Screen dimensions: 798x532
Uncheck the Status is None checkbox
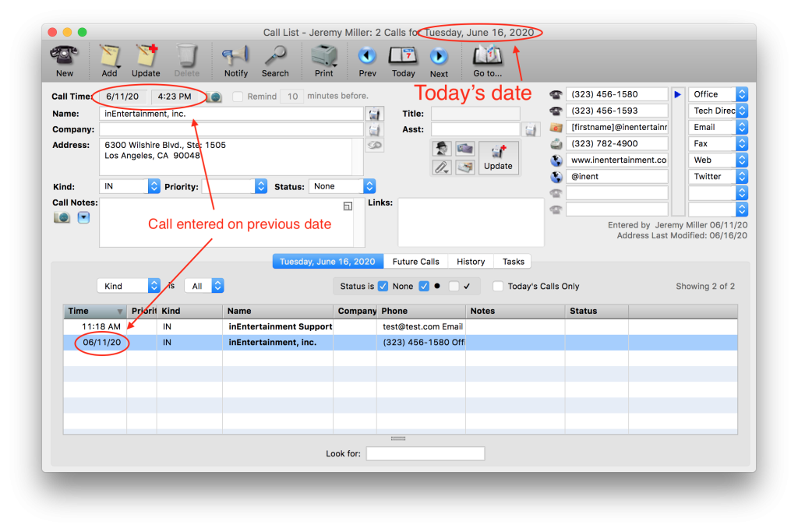(x=383, y=287)
